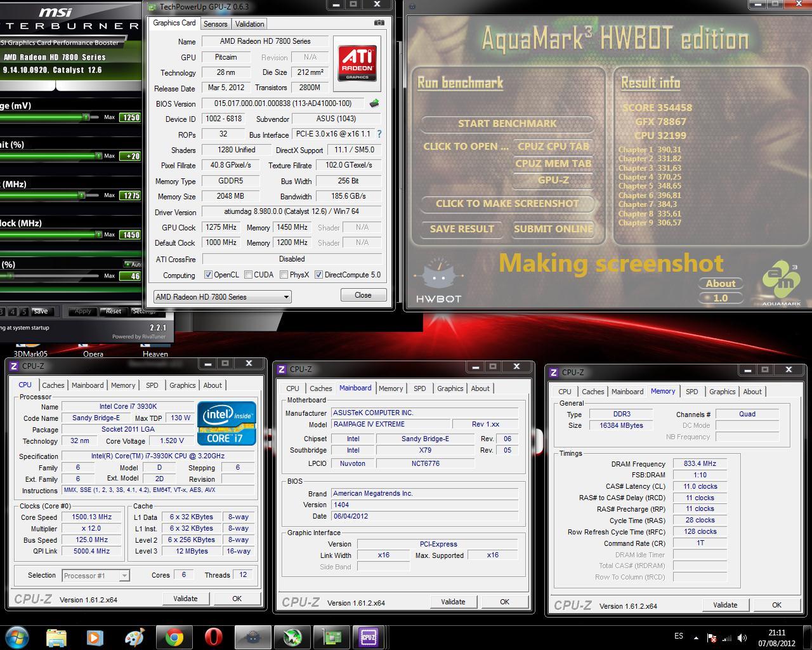
Task: Open SPD tab in CPU-Z Mainboard window
Action: pyautogui.click(x=420, y=388)
